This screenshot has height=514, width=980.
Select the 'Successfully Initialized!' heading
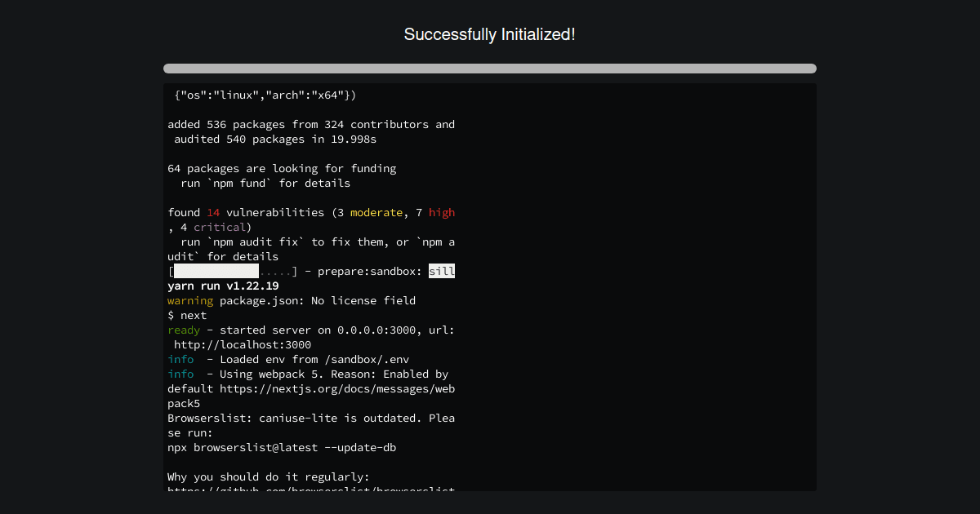tap(489, 34)
